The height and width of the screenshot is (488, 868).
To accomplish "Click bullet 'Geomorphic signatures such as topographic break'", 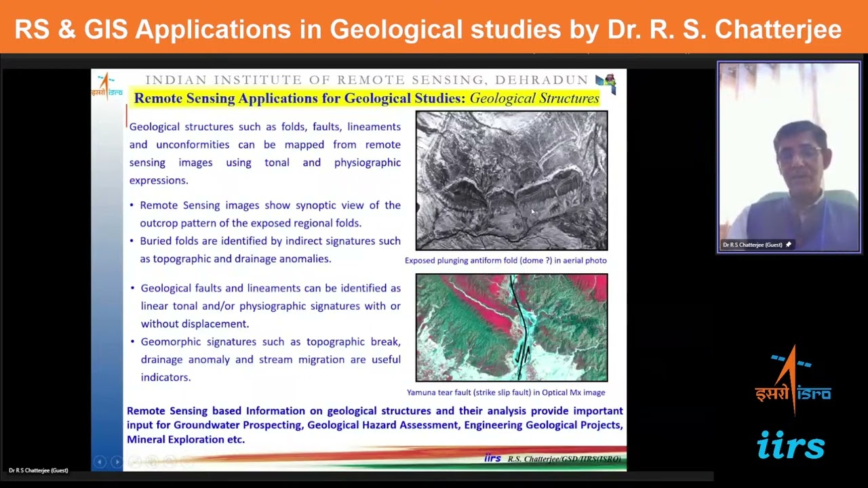I will point(266,359).
